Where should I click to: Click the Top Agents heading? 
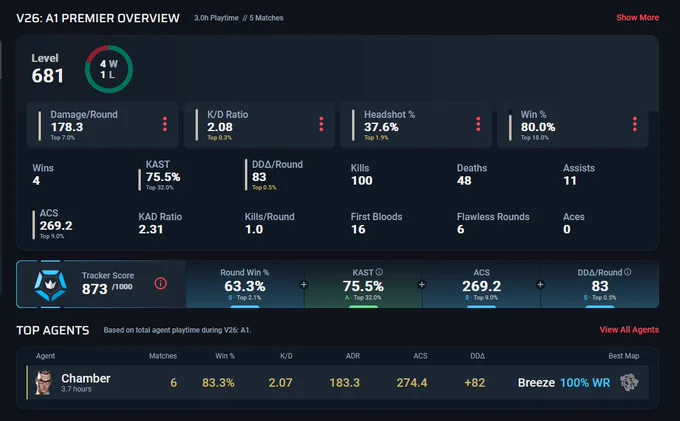pos(53,330)
